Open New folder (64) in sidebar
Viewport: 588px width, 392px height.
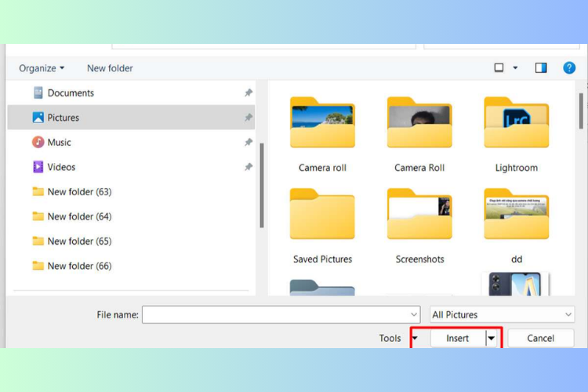[131, 216]
